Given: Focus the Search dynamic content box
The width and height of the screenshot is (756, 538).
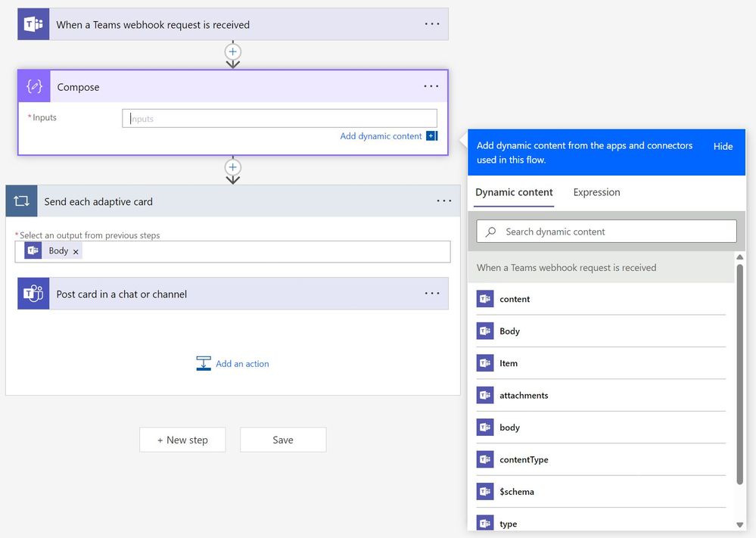Looking at the screenshot, I should pos(606,232).
